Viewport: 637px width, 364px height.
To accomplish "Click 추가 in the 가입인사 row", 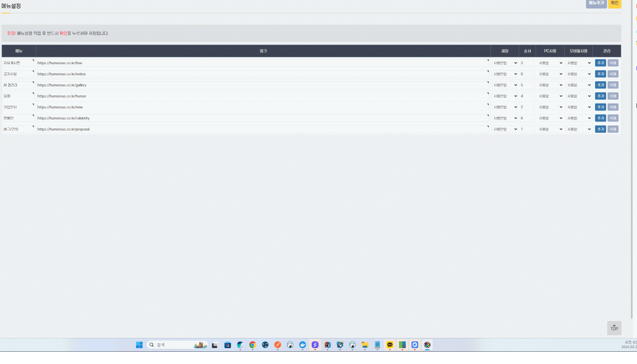I will click(600, 107).
